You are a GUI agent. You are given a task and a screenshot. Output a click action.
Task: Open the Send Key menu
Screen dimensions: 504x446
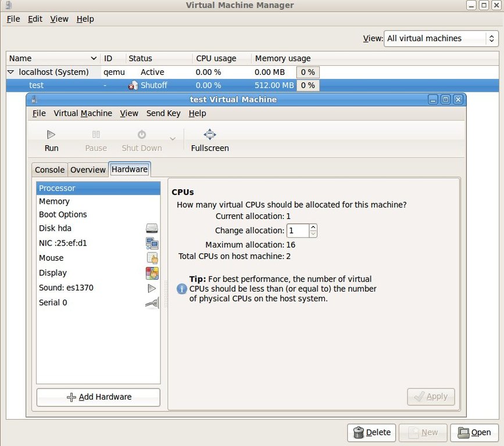tap(163, 113)
